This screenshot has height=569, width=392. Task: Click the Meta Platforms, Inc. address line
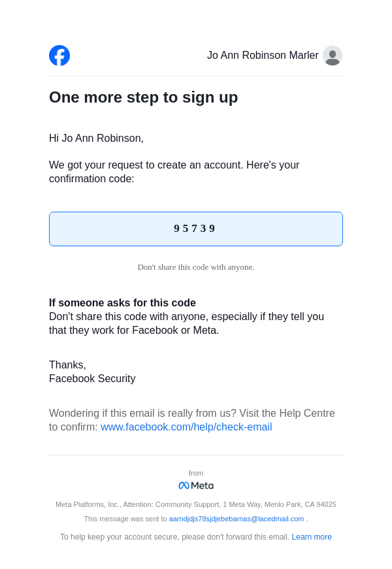[195, 504]
